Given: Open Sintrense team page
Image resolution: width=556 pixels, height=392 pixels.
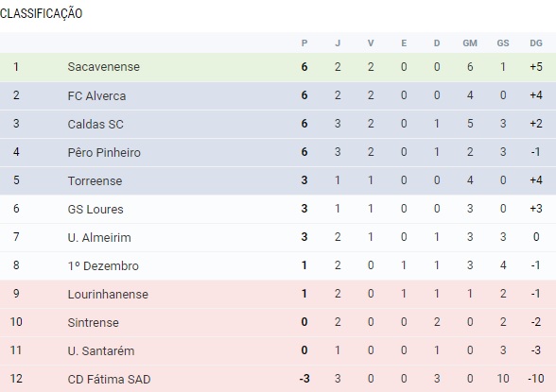Looking at the screenshot, I should tap(94, 322).
